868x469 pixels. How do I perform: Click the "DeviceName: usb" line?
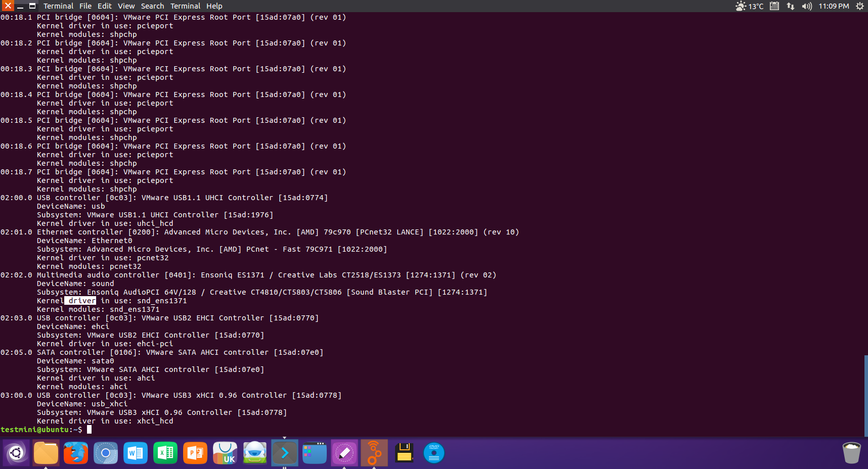(x=71, y=206)
